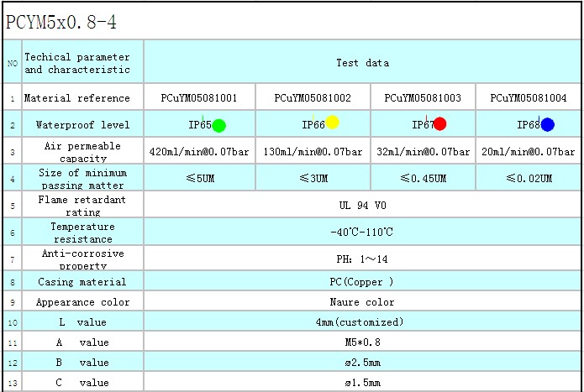
Task: Select the UL 94 V0 flame rating cell
Action: click(x=362, y=205)
